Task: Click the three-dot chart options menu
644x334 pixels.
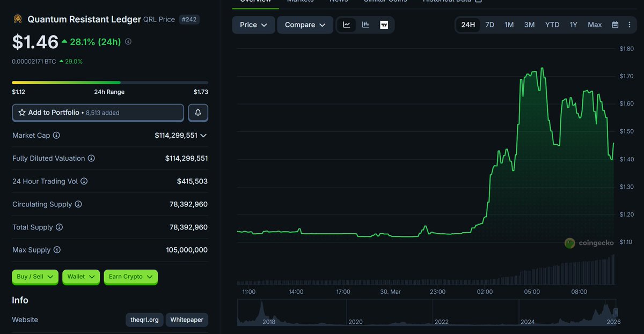Action: 629,24
